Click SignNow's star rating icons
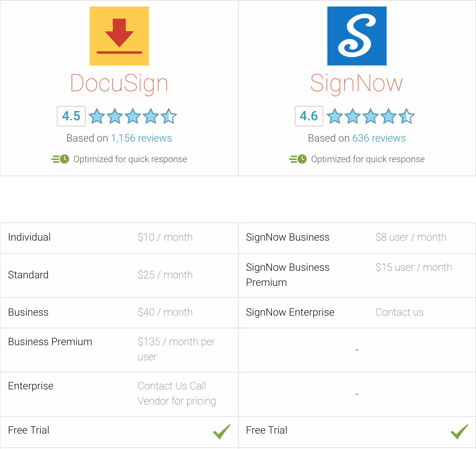The height and width of the screenshot is (449, 476). click(371, 116)
